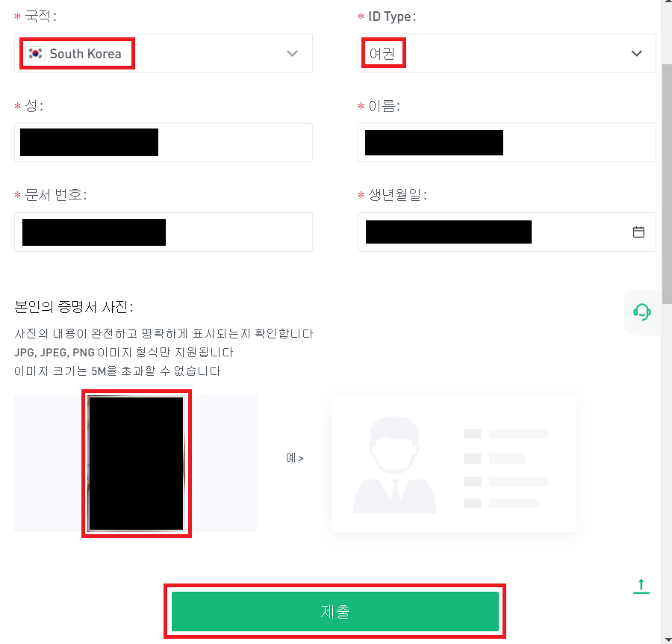Expand the ID Type dropdown chevron
The height and width of the screenshot is (644, 672).
tap(637, 54)
